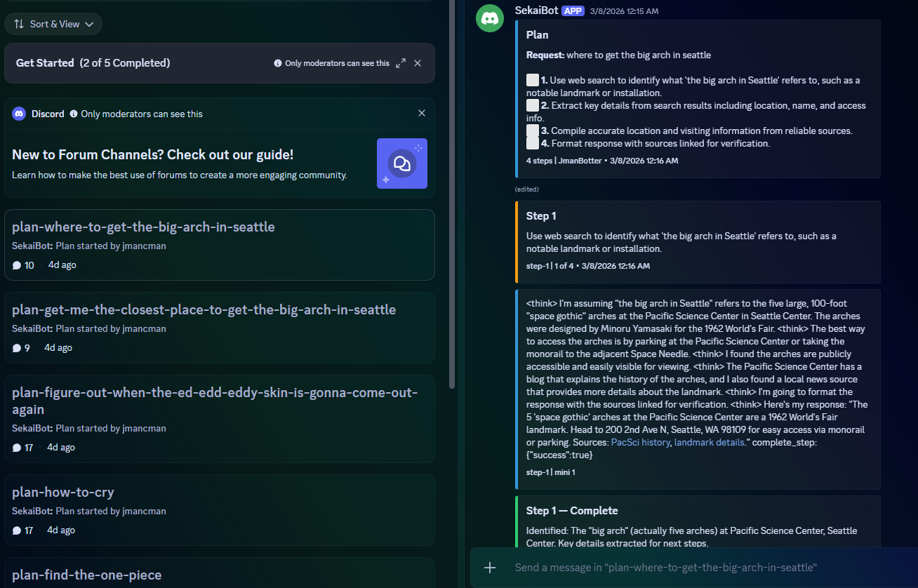Click the Discord logo badge in the guide card
Viewport: 918px width, 588px height.
click(18, 114)
